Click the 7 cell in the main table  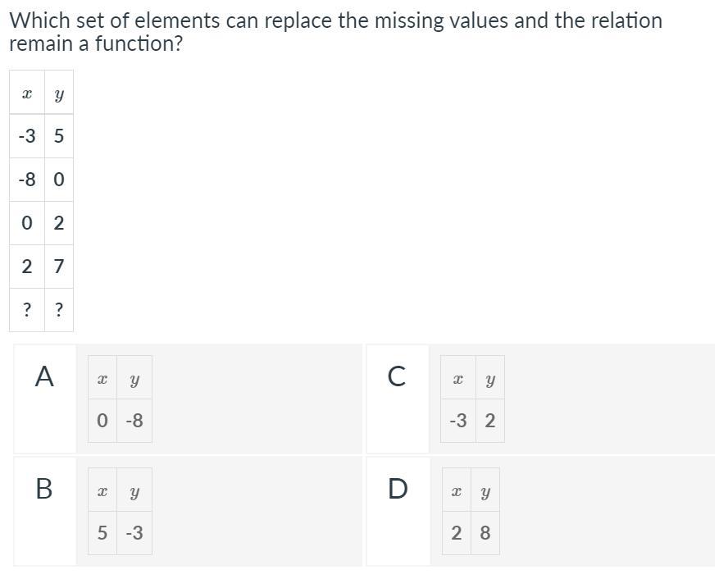[59, 267]
